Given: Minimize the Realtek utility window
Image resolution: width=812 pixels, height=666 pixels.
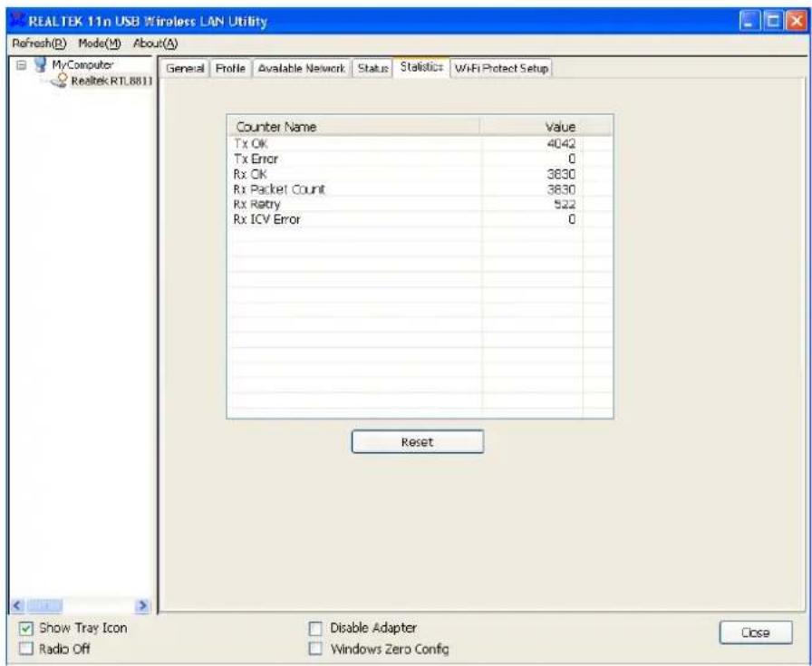Looking at the screenshot, I should coord(749,22).
